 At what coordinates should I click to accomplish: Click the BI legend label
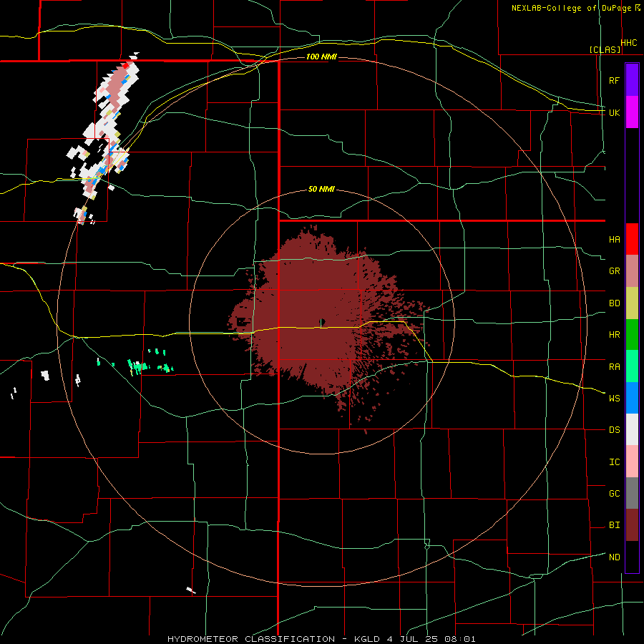tap(614, 525)
